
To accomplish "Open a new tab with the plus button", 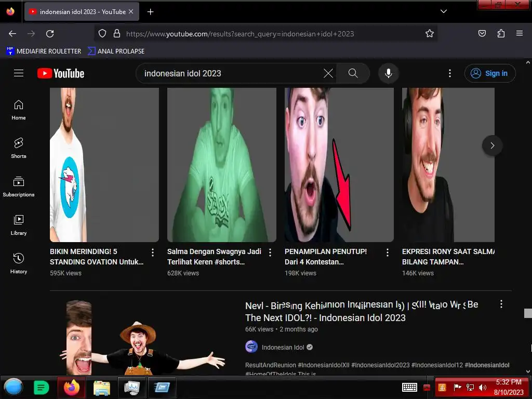I will tap(150, 12).
